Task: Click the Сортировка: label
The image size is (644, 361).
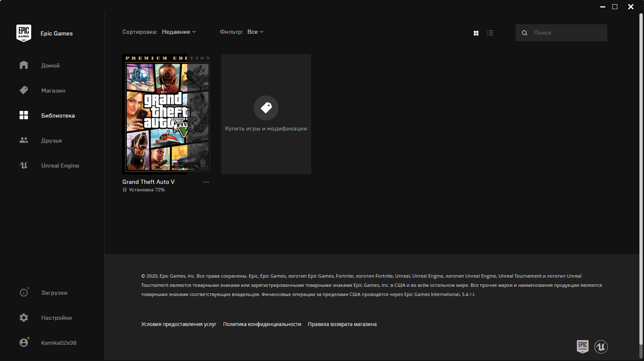Action: click(x=140, y=32)
